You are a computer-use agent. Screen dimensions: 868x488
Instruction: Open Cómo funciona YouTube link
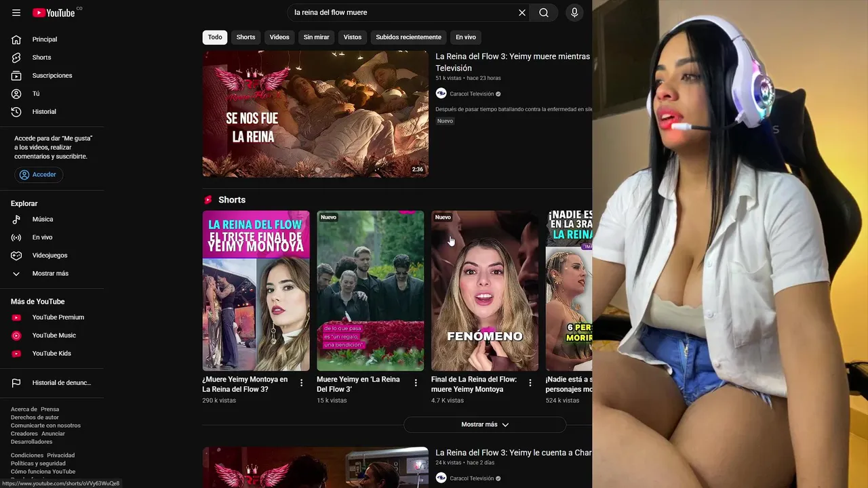coord(43,472)
